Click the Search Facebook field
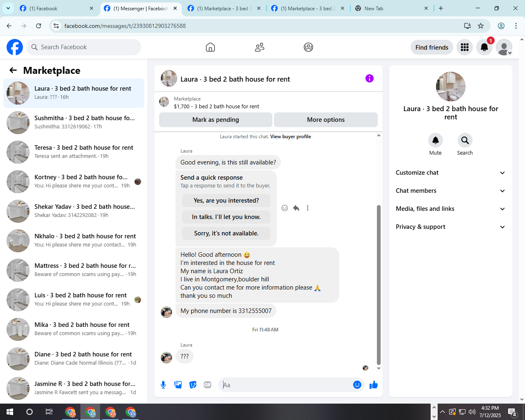 [84, 47]
